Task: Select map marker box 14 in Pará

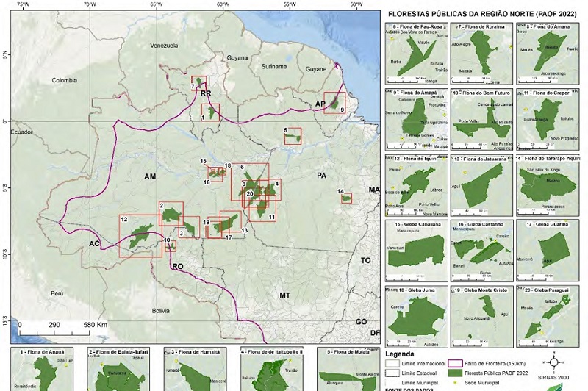Action: pyautogui.click(x=346, y=198)
